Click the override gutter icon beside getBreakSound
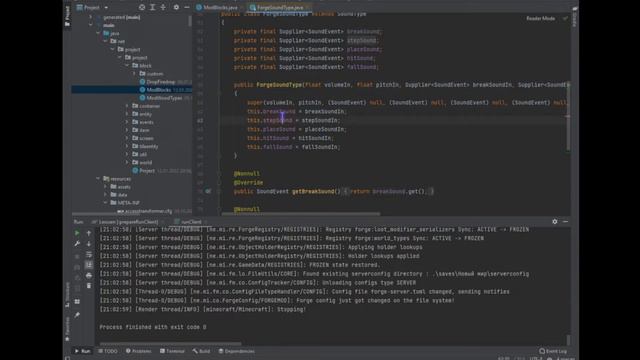 click(x=208, y=191)
